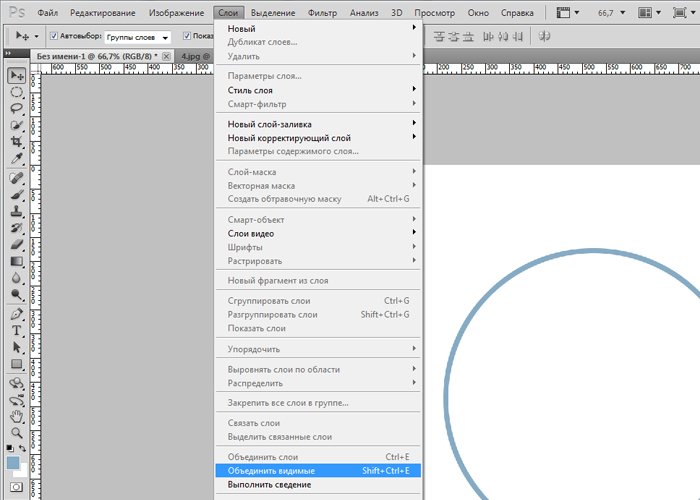Toggle the Автовыбор checkbox

(x=52, y=36)
